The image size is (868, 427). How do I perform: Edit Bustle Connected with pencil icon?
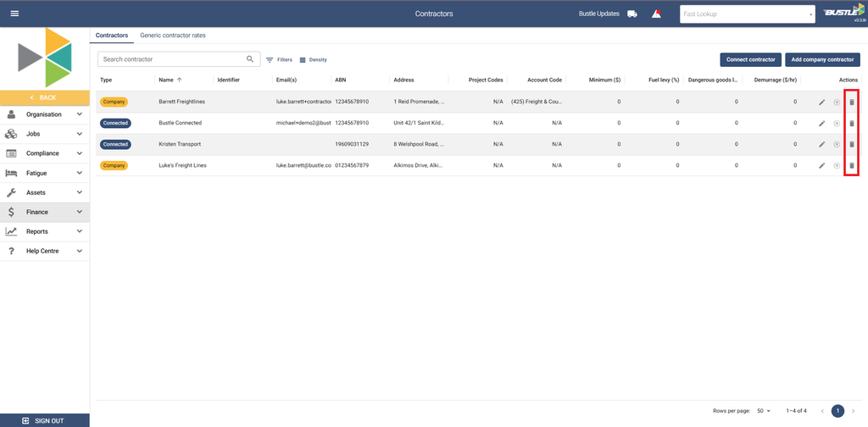(x=822, y=123)
